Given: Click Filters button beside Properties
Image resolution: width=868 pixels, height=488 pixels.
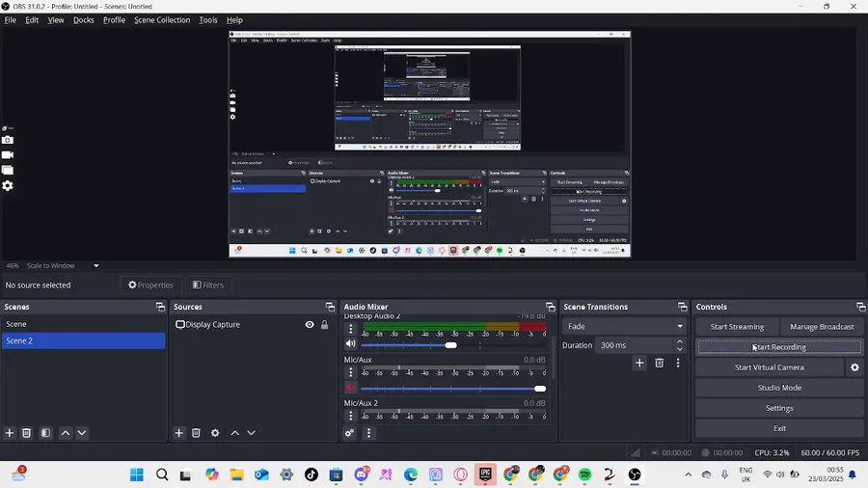Looking at the screenshot, I should 208,285.
